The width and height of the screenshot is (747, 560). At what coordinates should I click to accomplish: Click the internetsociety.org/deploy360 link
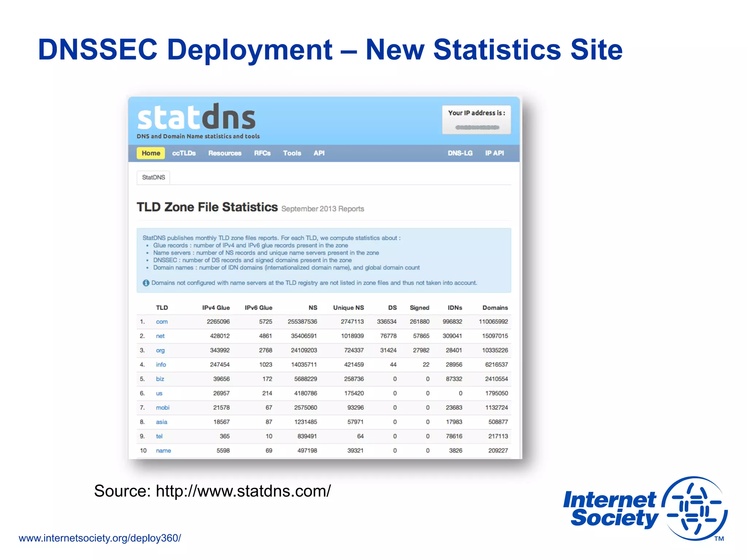click(x=100, y=538)
